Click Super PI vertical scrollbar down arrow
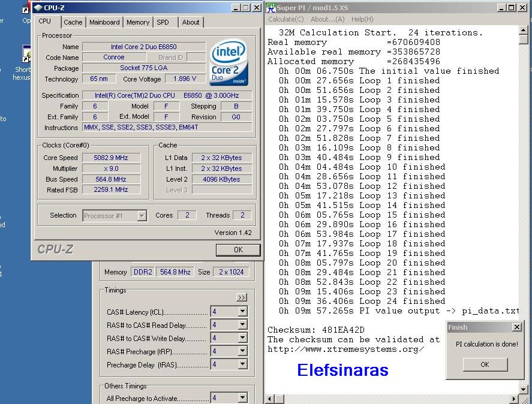Viewport: 532px width, 404px height. coord(523,390)
